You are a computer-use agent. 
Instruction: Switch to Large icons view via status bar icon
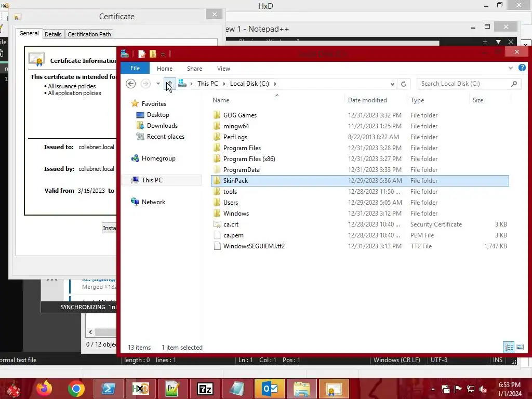(520, 347)
